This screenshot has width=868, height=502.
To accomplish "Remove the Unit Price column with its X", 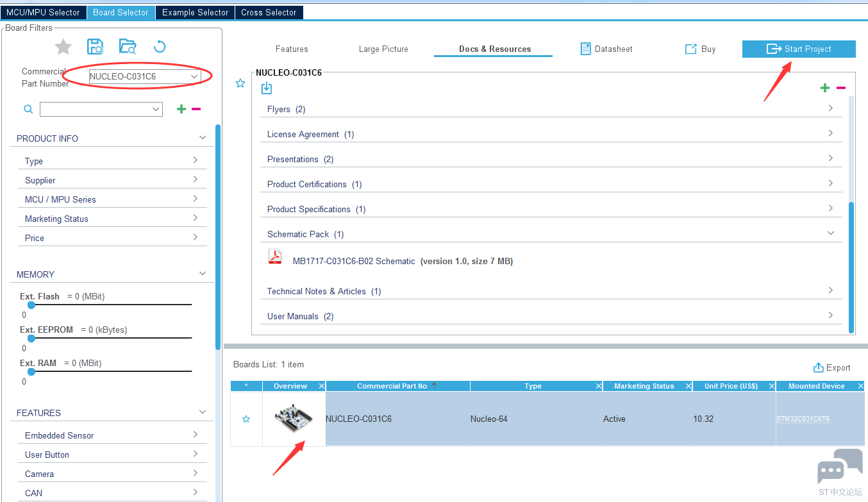I will (x=771, y=386).
